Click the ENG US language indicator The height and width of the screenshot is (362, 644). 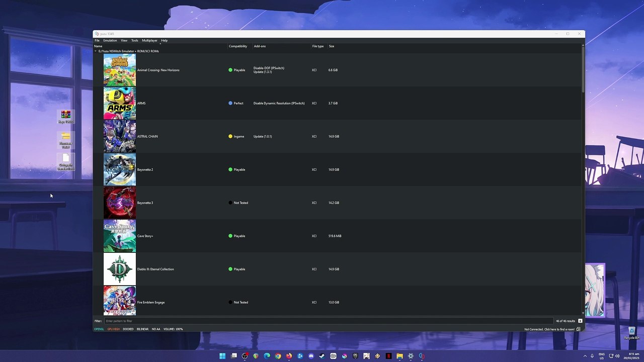tap(602, 356)
